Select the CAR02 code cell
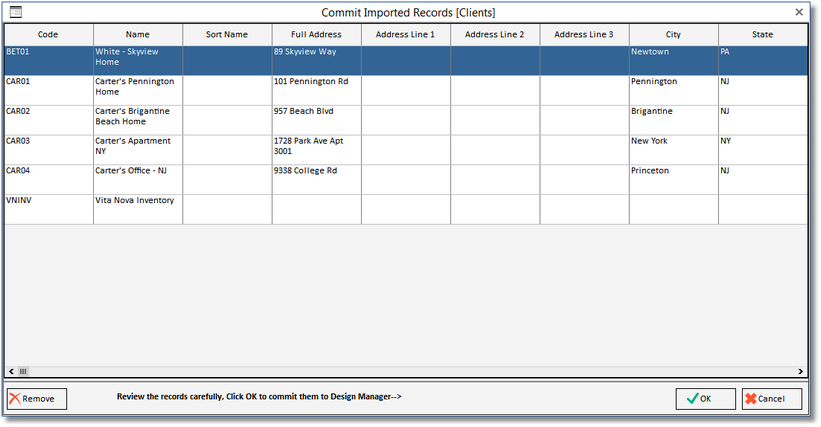Screen dimensions: 821x427 (49, 120)
